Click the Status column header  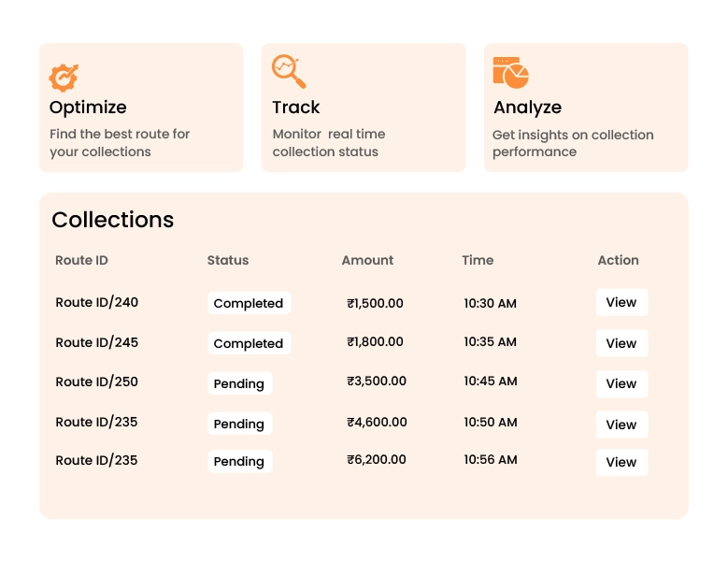[228, 260]
